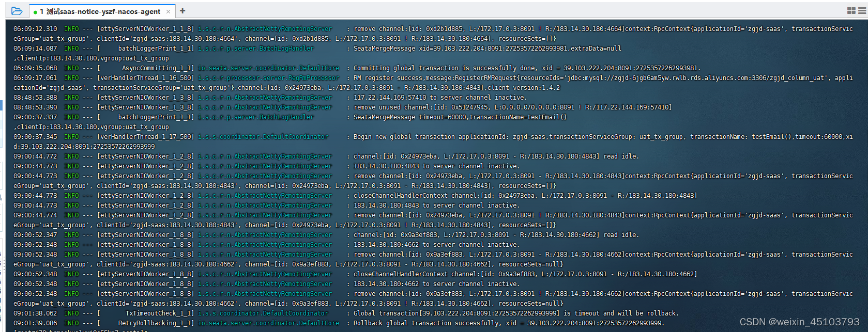Click ettyServerNIOWorker_1_3_8 thread on the 08:48:53.390 line

click(x=145, y=107)
